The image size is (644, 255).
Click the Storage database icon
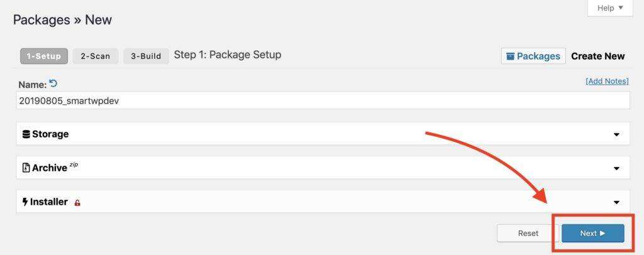point(26,134)
